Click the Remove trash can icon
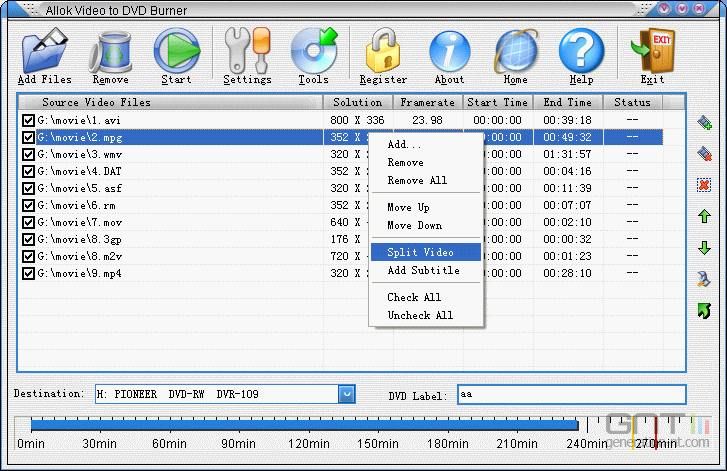The image size is (727, 471). [x=111, y=52]
